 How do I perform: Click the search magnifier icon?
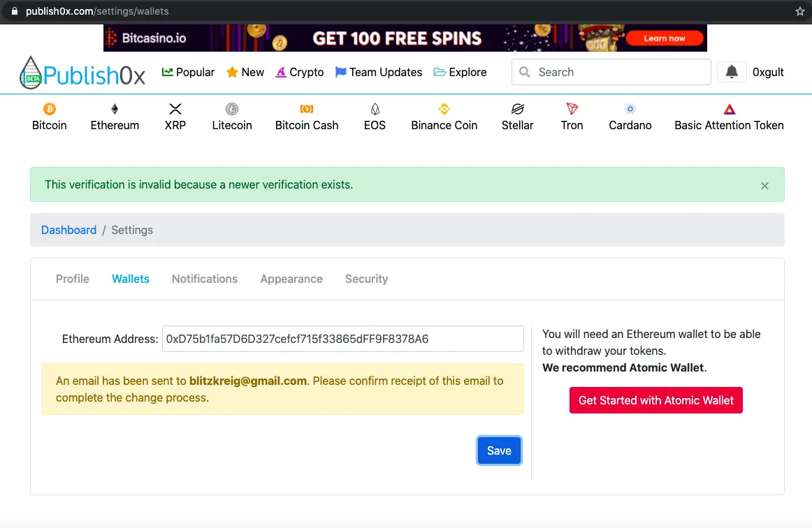(x=525, y=72)
